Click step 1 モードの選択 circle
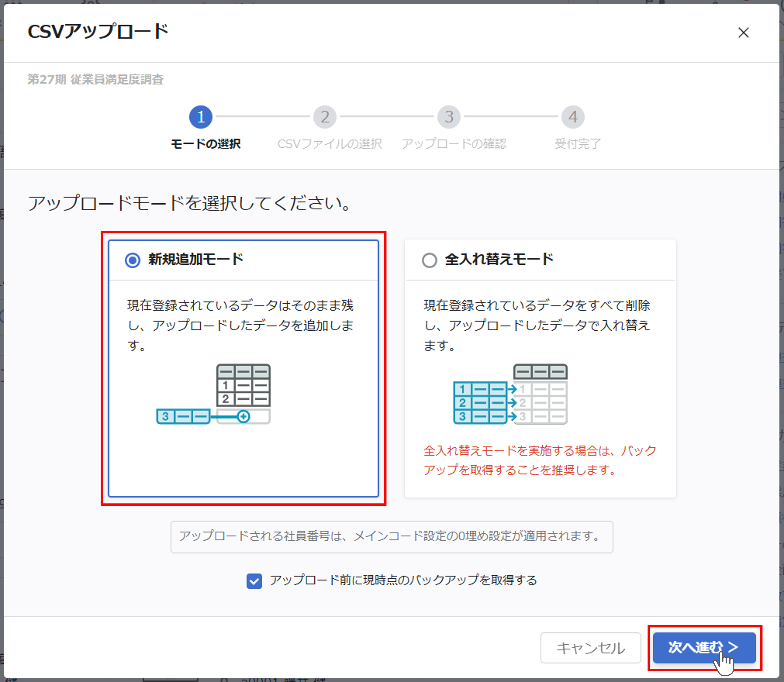This screenshot has height=682, width=784. coord(201,117)
